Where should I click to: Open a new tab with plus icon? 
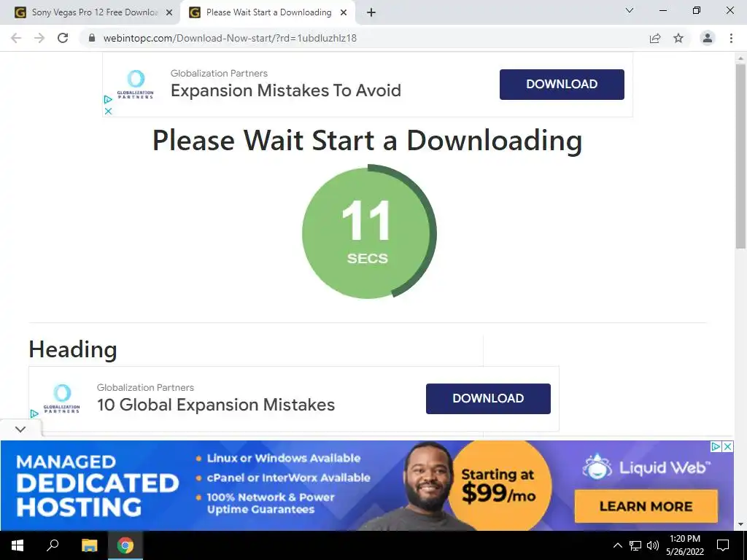371,13
